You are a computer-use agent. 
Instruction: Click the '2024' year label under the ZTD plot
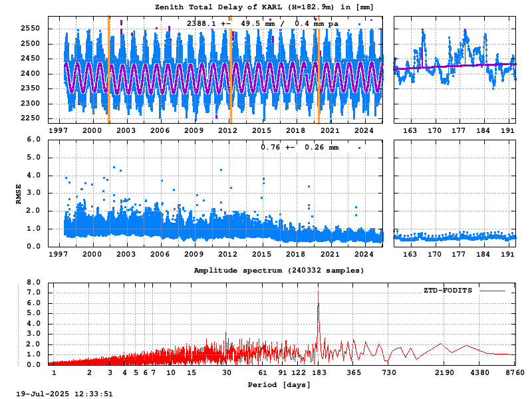(x=364, y=130)
